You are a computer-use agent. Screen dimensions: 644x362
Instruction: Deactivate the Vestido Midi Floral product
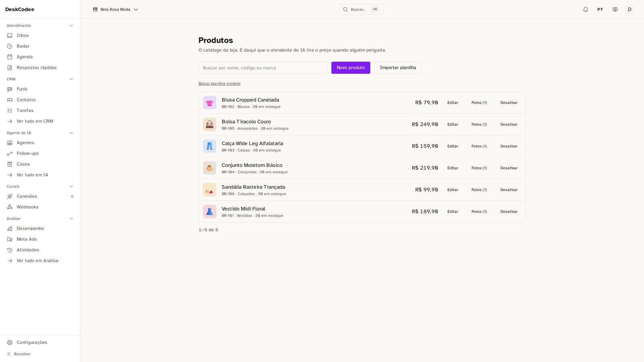pos(509,212)
